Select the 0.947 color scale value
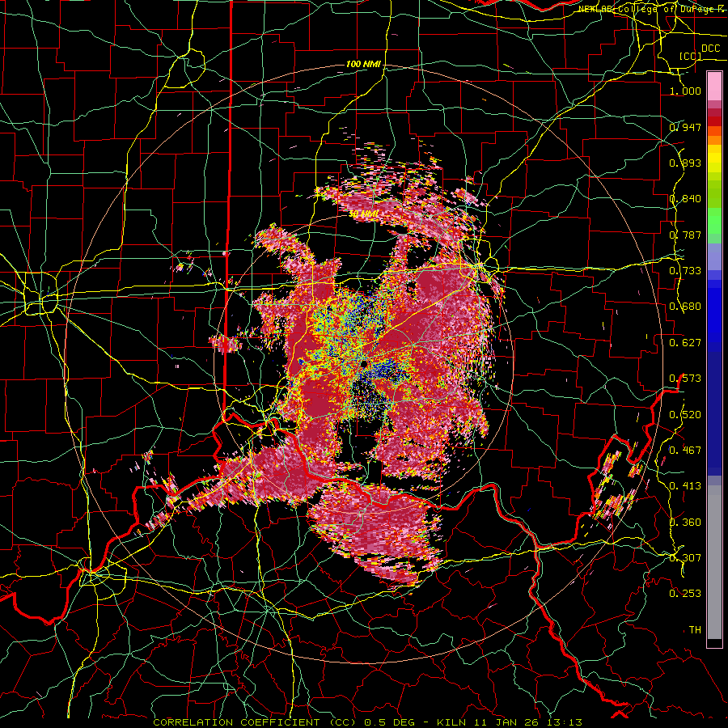 click(x=685, y=127)
